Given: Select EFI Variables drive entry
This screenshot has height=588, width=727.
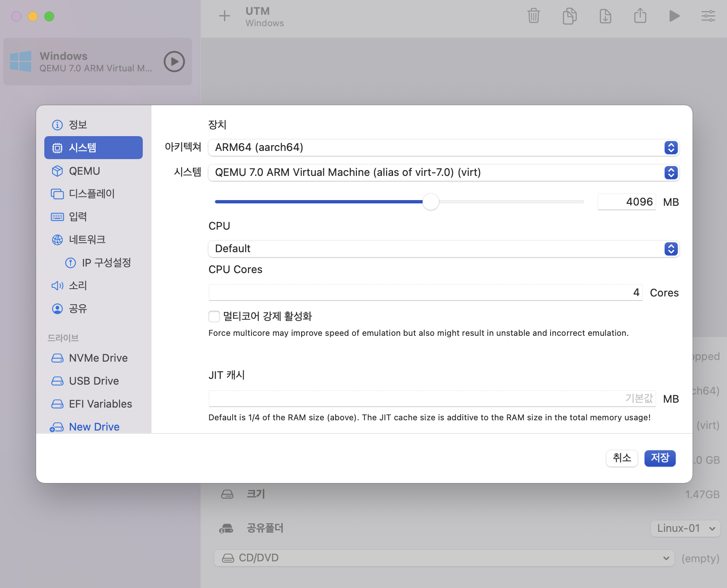Looking at the screenshot, I should click(94, 404).
